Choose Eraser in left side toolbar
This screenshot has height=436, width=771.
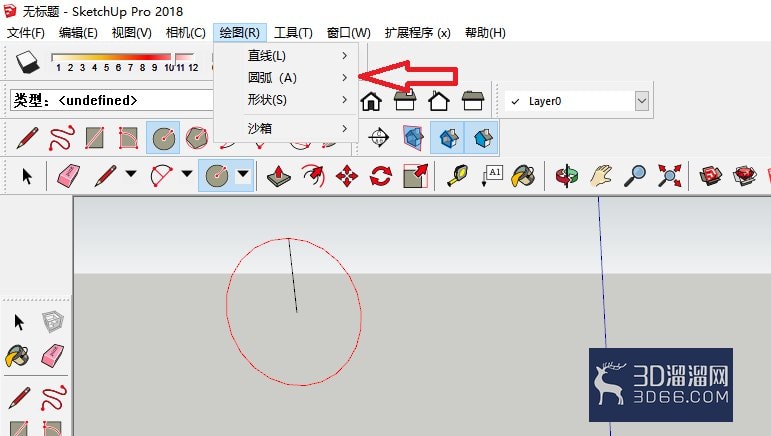pyautogui.click(x=52, y=356)
